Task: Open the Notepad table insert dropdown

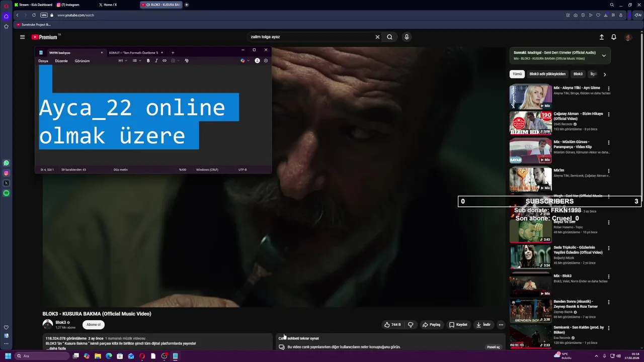Action: [175, 61]
